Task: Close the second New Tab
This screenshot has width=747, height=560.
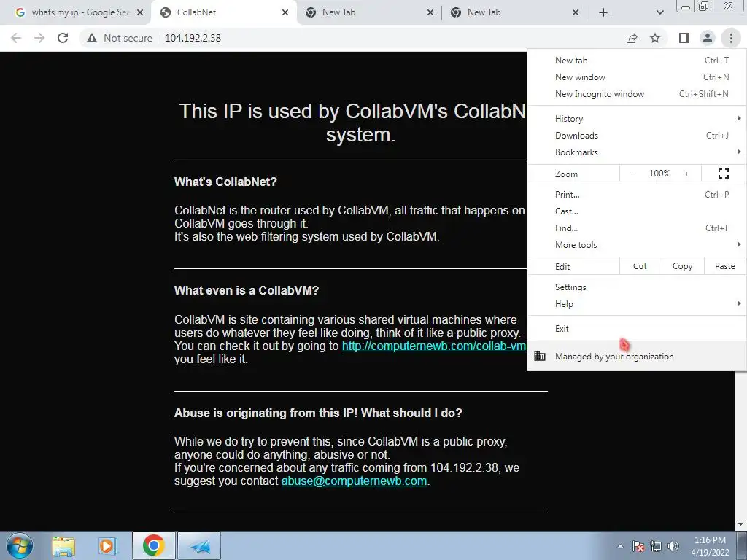Action: (x=575, y=13)
